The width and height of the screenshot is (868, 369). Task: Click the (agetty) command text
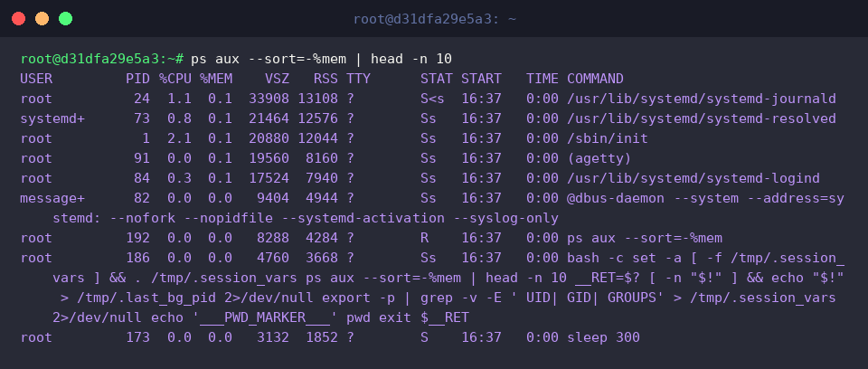(599, 158)
